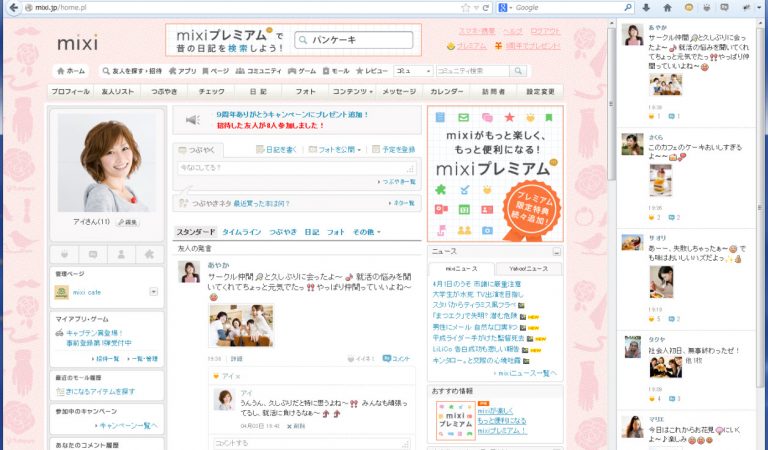Viewport: 768px width, 450px height.
Task: Expand the mixi cafe page dropdown arrow
Action: 153,292
